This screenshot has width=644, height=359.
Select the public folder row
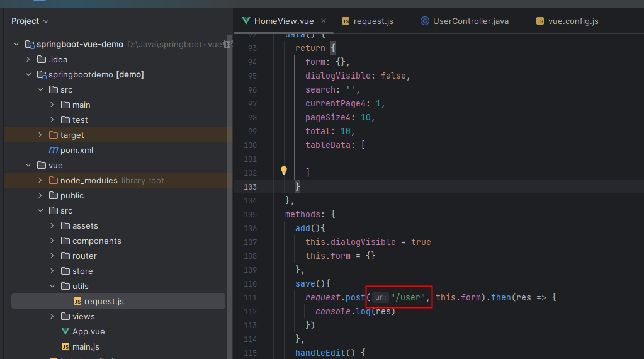click(118, 195)
